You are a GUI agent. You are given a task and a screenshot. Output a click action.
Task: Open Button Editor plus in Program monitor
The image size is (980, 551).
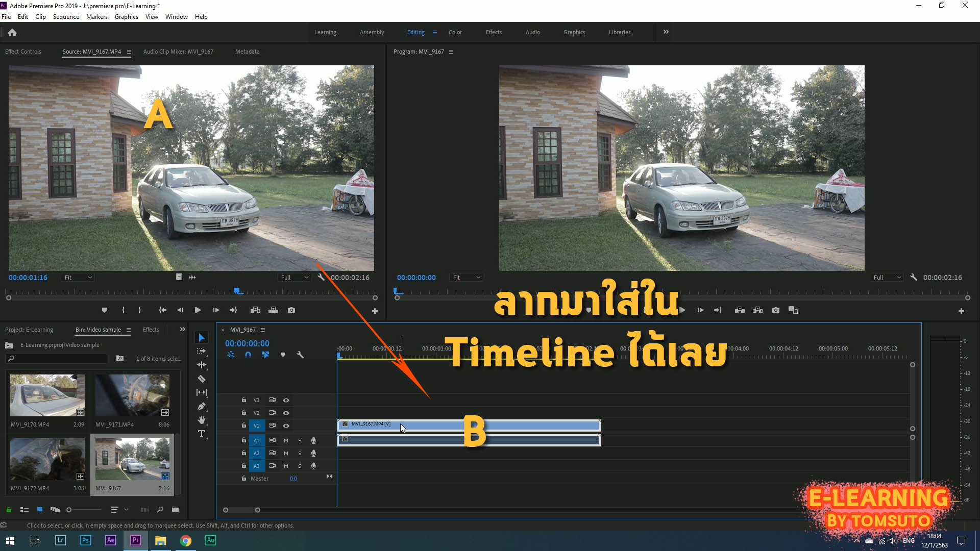tap(961, 311)
